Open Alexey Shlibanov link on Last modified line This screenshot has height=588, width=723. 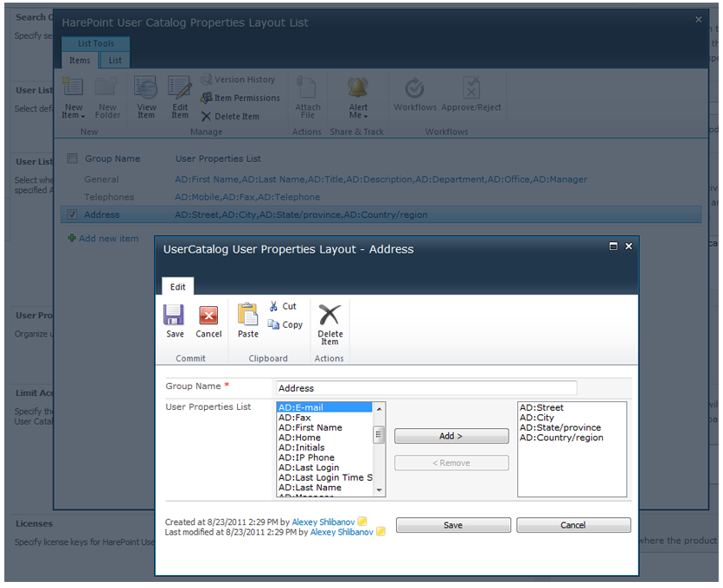tap(342, 532)
